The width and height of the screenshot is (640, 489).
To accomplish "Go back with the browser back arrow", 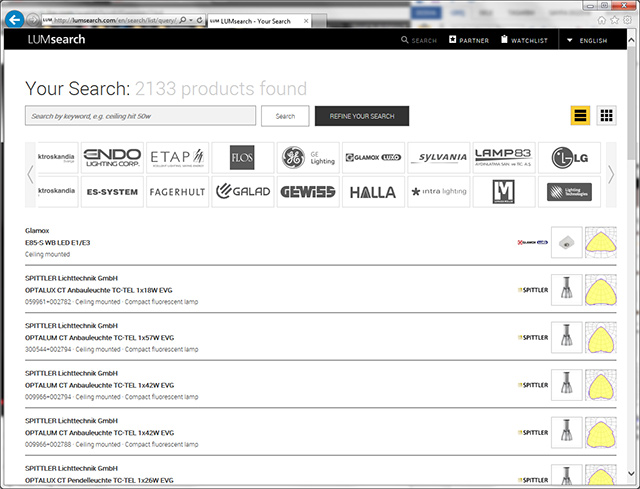I will pyautogui.click(x=14, y=19).
